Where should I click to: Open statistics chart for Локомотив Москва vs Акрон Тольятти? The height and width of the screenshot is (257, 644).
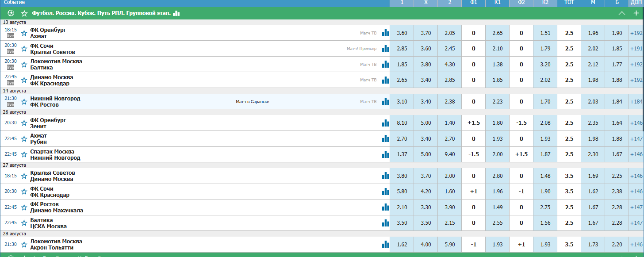[x=386, y=244]
